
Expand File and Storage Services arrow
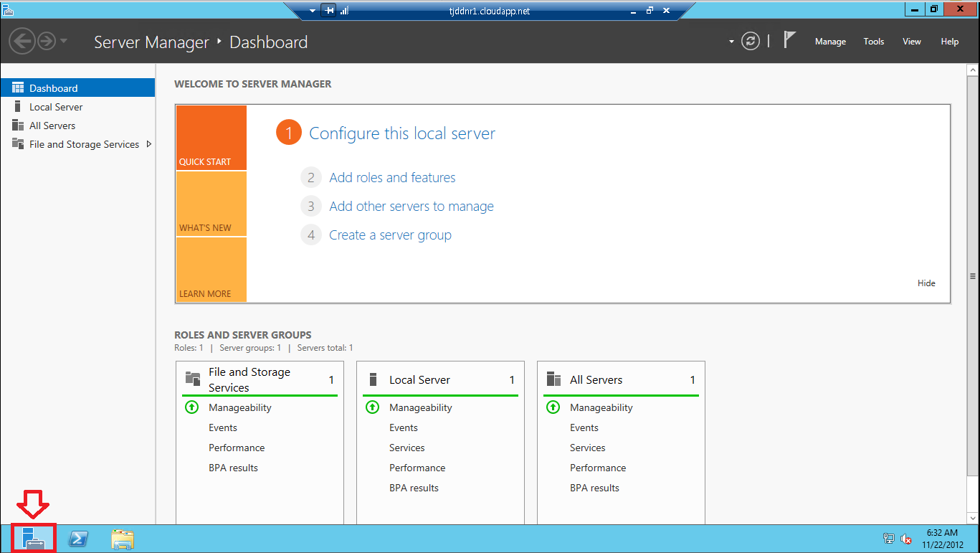148,144
